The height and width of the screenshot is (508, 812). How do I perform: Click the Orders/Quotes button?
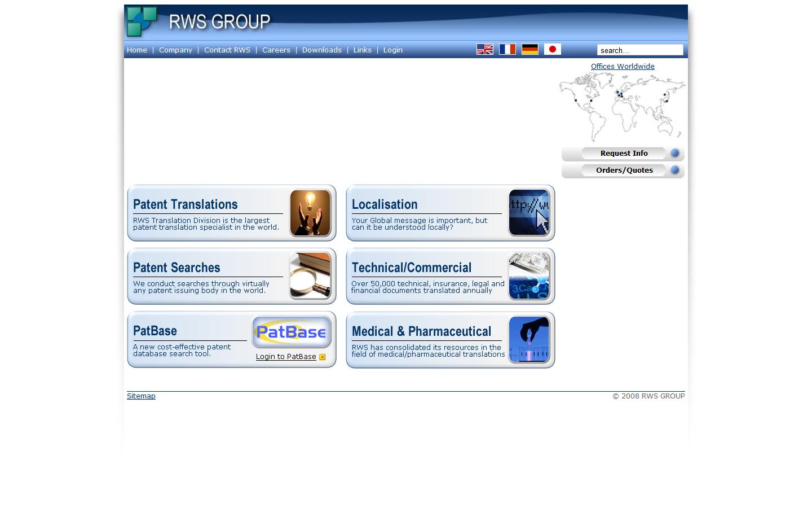click(x=623, y=170)
